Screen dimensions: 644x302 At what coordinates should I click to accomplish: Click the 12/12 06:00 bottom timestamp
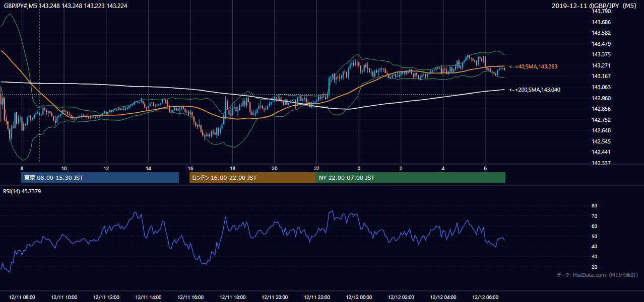[485, 297]
